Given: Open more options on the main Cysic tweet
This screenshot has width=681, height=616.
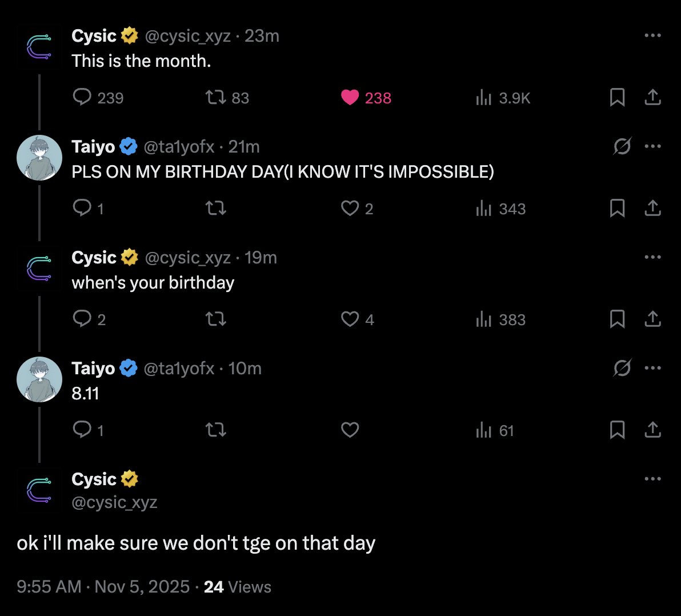Looking at the screenshot, I should click(652, 479).
